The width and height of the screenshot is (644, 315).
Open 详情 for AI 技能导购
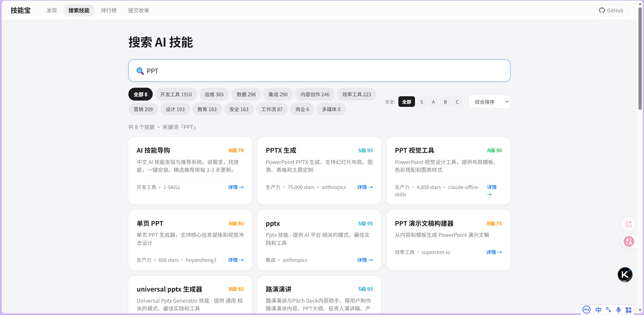[x=236, y=187]
